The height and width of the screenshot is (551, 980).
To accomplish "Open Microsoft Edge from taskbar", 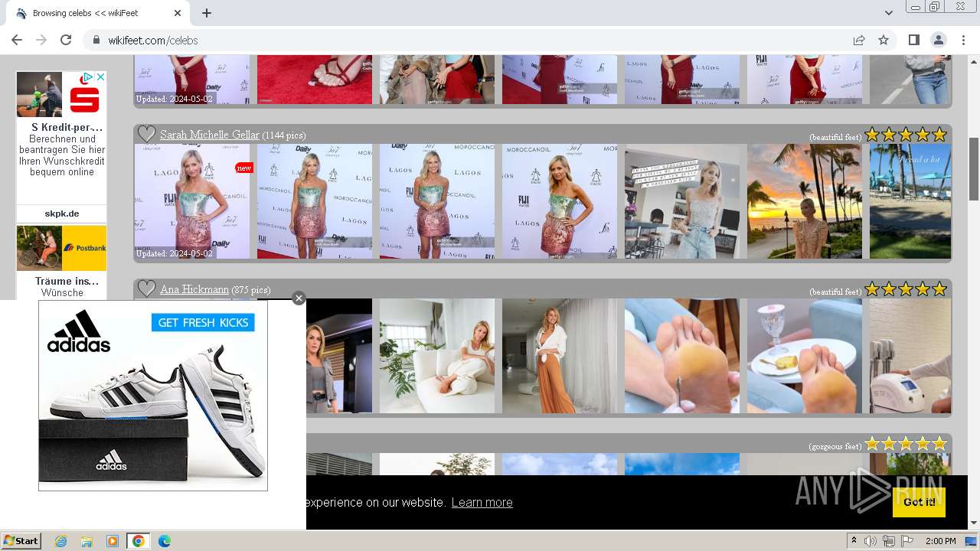I will [164, 541].
